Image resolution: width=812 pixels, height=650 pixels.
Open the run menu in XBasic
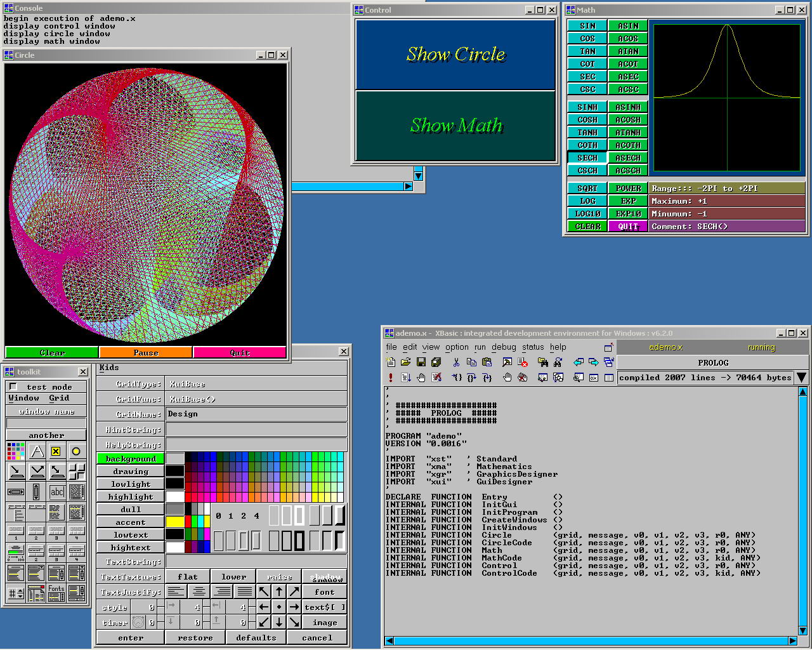(x=480, y=347)
